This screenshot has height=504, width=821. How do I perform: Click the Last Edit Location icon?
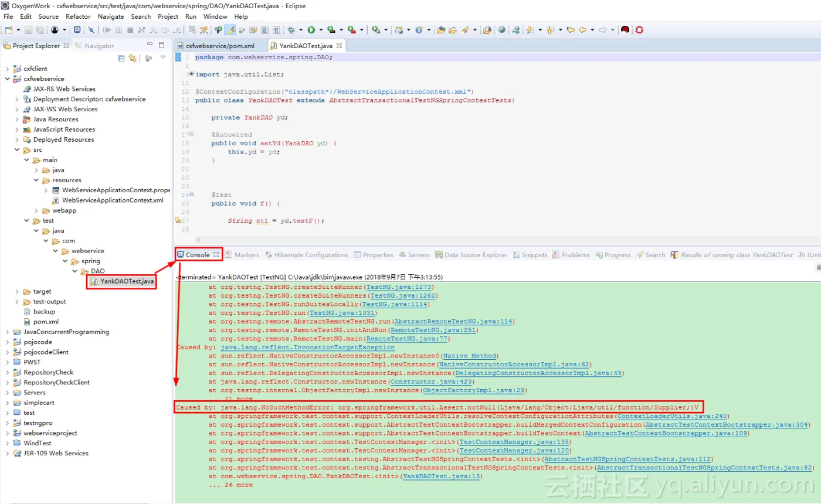click(570, 29)
